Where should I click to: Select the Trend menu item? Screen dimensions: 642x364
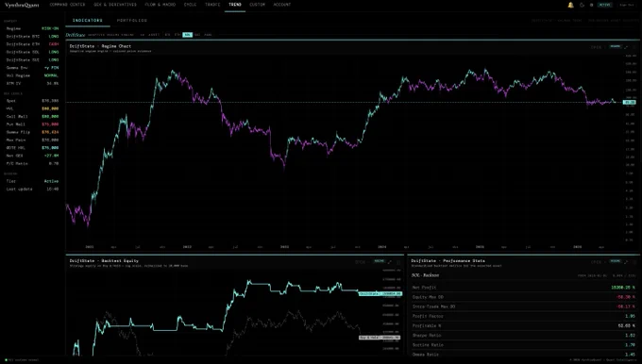(235, 5)
